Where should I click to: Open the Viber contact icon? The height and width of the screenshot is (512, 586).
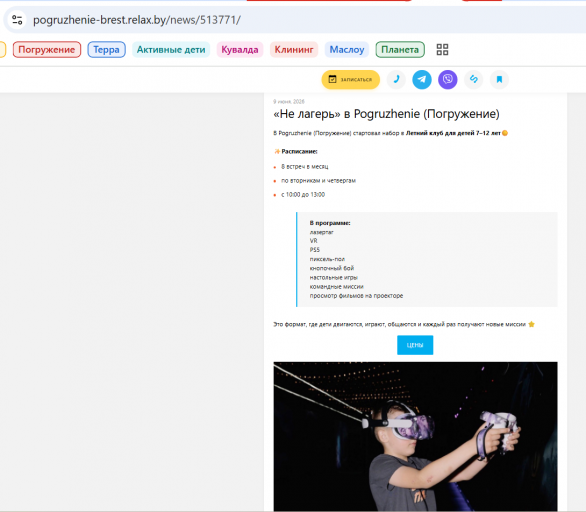pyautogui.click(x=448, y=80)
